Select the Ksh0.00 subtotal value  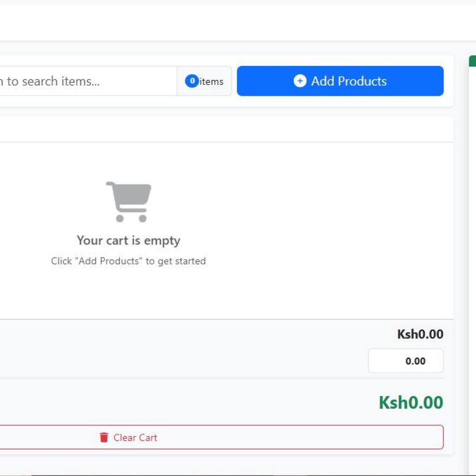(x=420, y=334)
